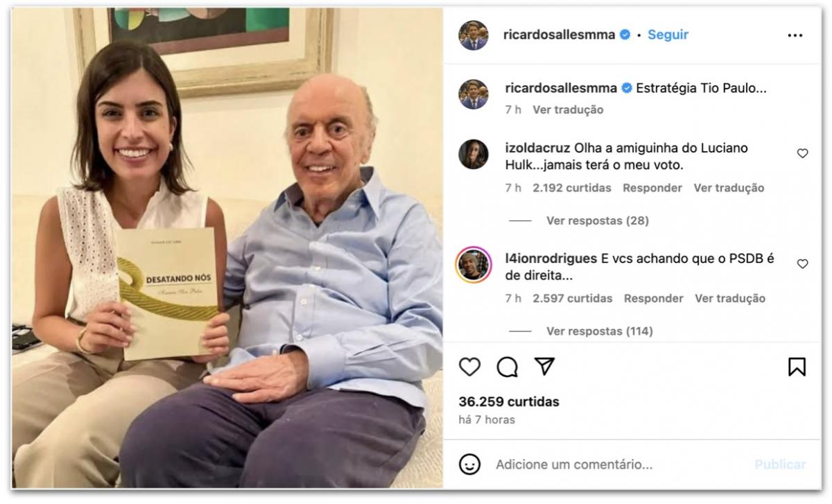Screen dimensions: 832x504
Task: Expand Ver respostas (114) replies
Action: tap(600, 331)
